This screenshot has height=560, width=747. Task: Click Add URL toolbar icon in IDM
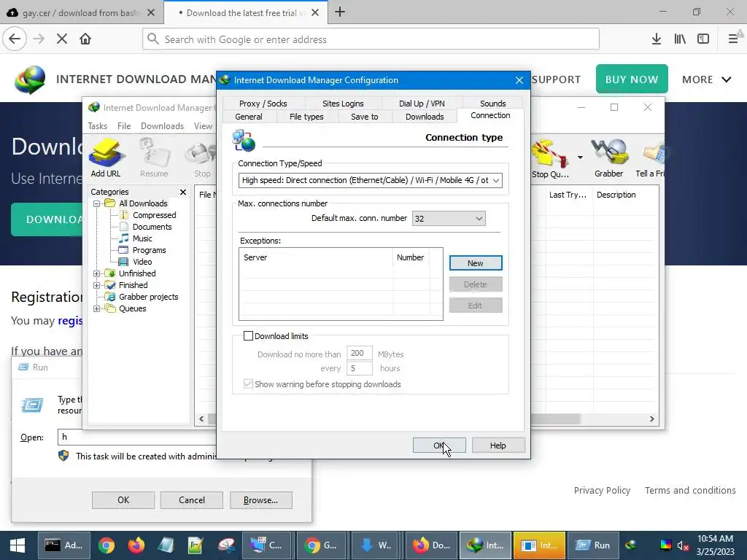coord(105,157)
